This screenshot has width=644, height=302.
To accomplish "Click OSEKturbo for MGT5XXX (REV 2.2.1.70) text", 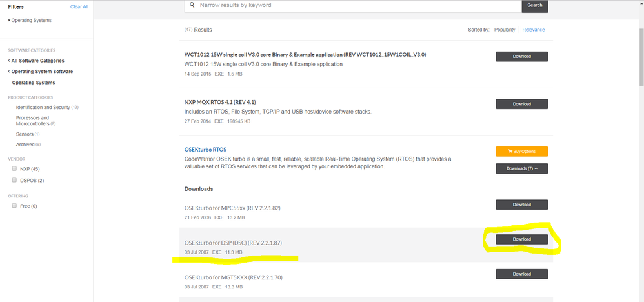I will [234, 277].
